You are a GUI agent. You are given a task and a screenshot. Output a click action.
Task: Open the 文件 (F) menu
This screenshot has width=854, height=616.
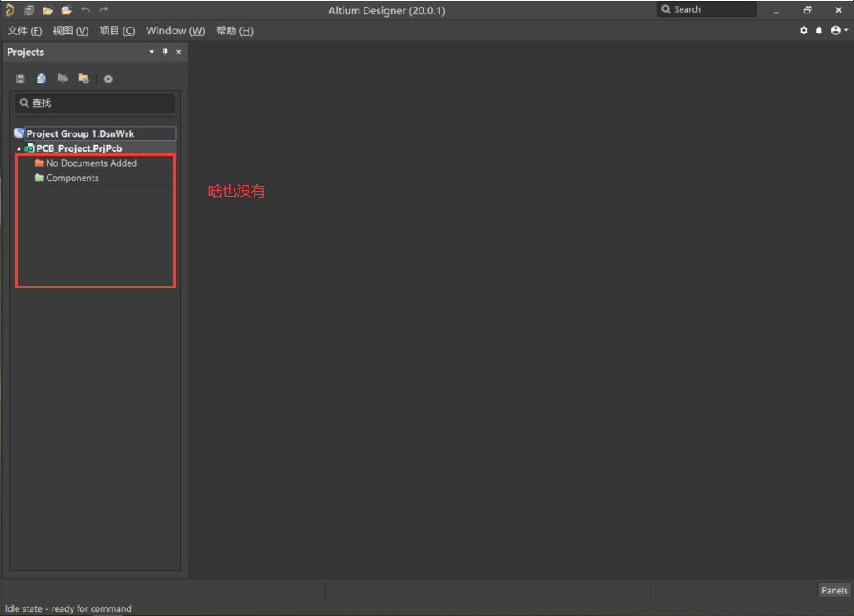click(24, 31)
